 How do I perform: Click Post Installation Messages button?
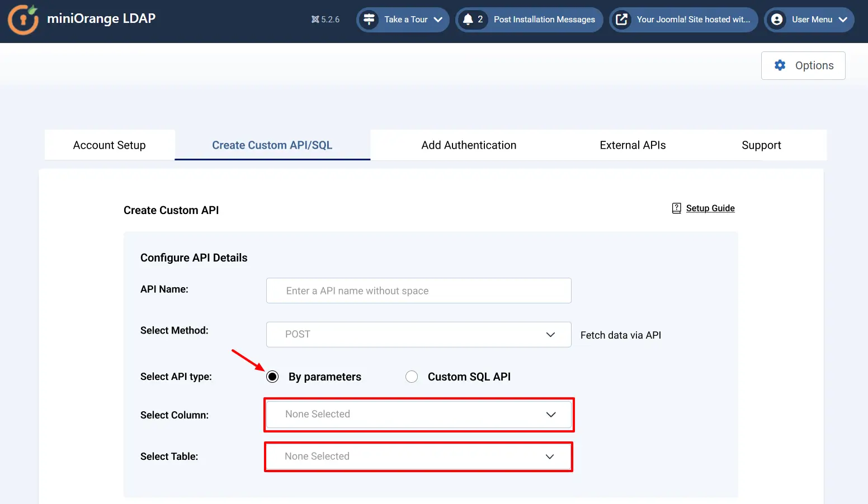click(544, 20)
